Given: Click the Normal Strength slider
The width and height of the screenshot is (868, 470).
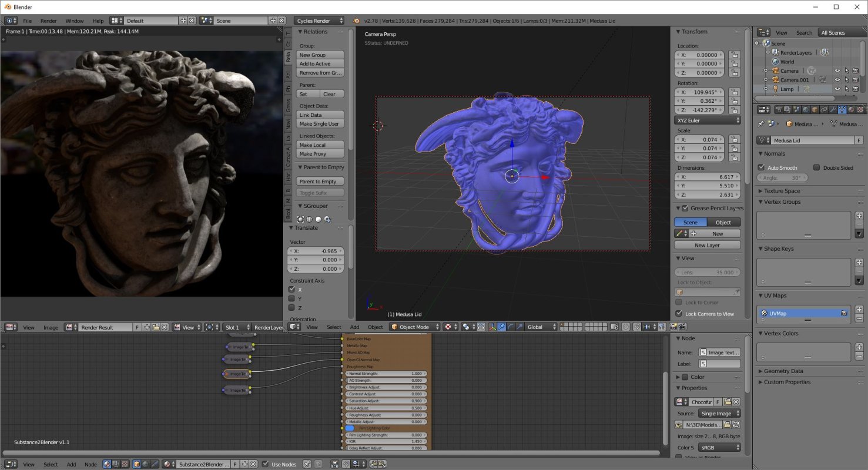Looking at the screenshot, I should 386,374.
